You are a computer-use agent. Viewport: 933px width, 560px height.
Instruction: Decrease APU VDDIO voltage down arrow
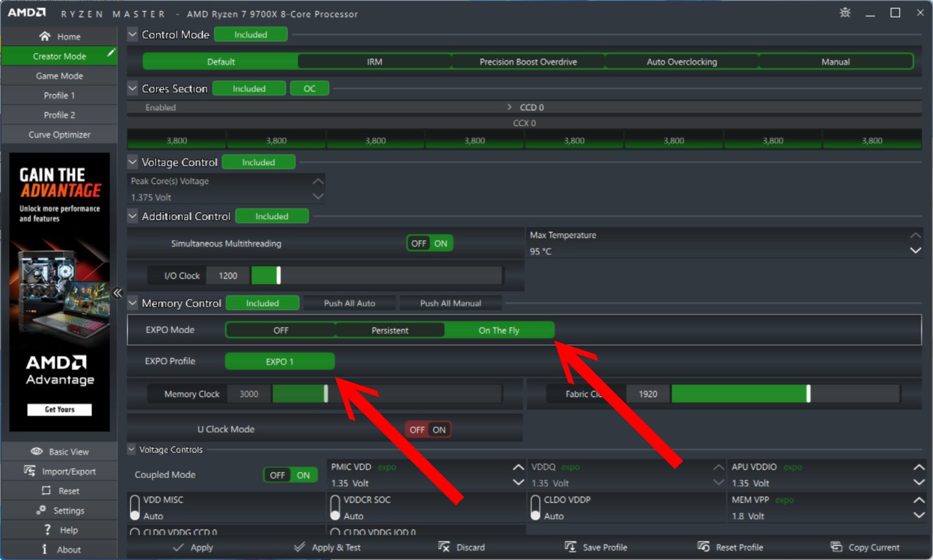pyautogui.click(x=919, y=482)
